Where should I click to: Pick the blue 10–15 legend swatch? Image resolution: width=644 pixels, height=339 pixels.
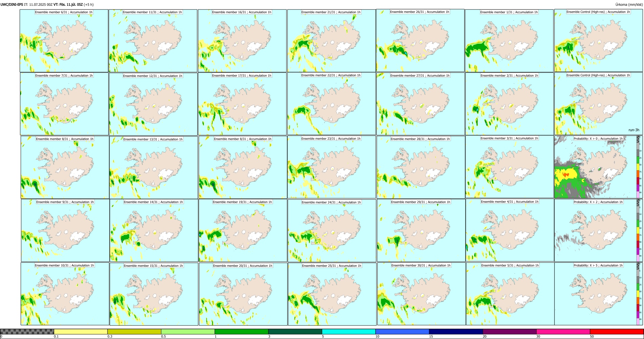tap(402, 332)
